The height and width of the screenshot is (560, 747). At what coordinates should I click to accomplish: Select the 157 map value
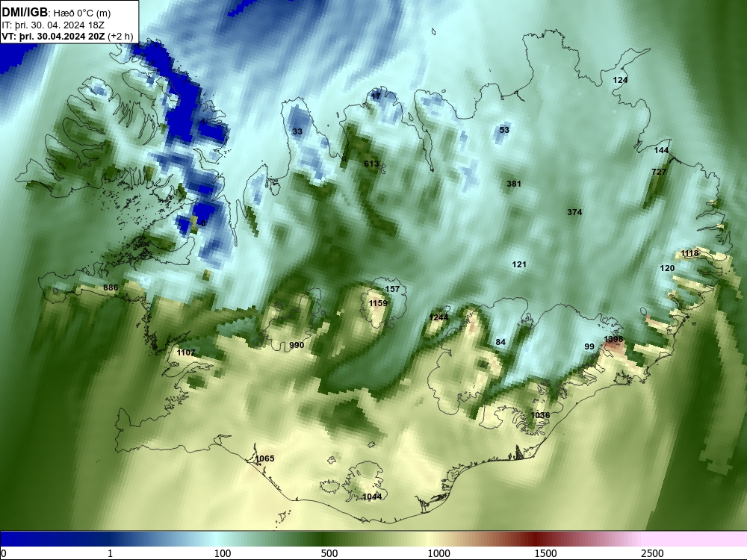tap(392, 289)
